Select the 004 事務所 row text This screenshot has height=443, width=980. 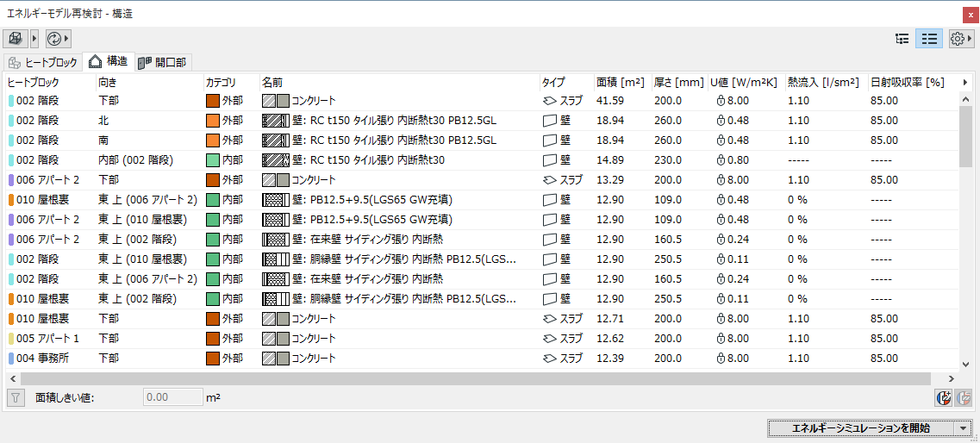(x=42, y=359)
